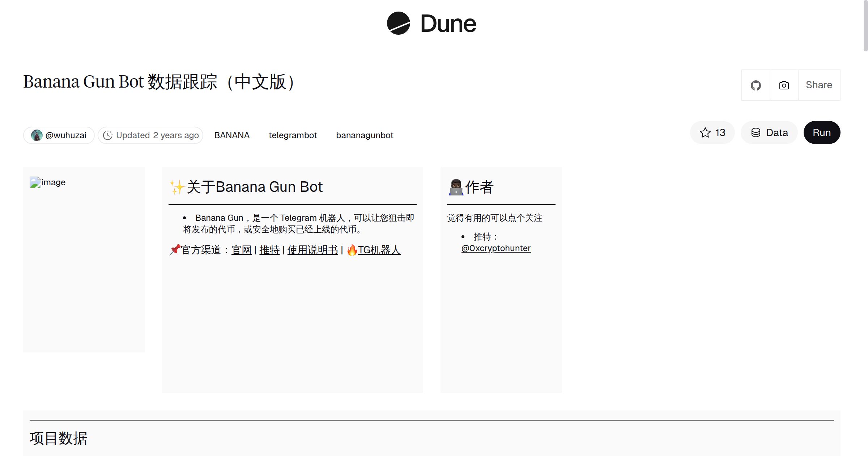Screen dimensions: 868x456
Task: Click the camera screenshot icon
Action: pos(783,85)
